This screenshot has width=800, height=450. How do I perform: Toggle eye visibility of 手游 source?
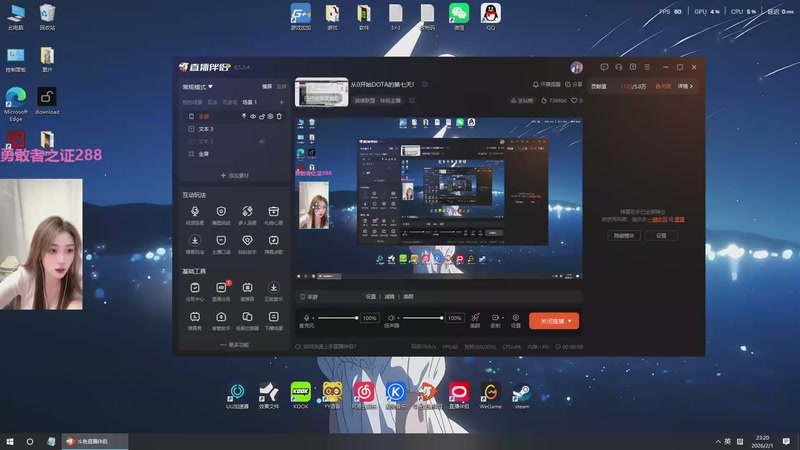[x=253, y=116]
